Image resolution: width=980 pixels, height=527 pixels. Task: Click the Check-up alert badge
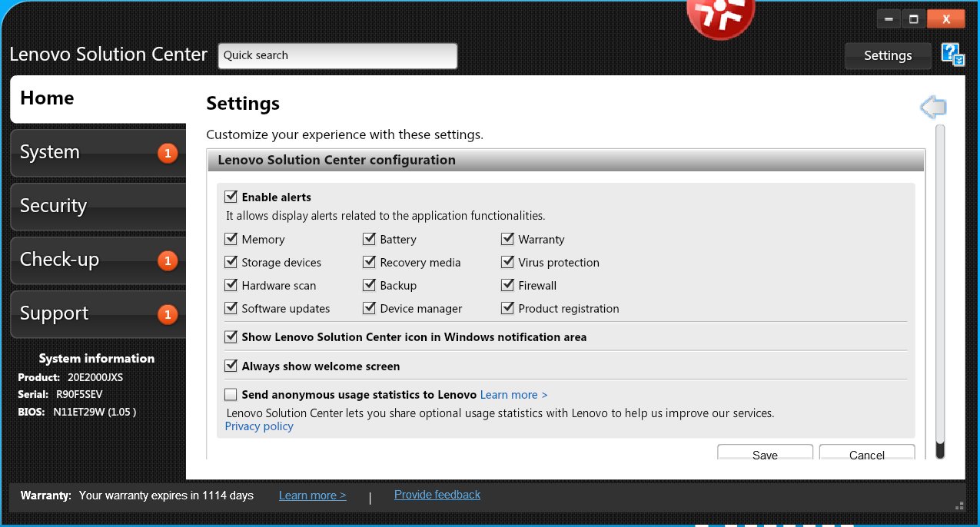tap(168, 260)
